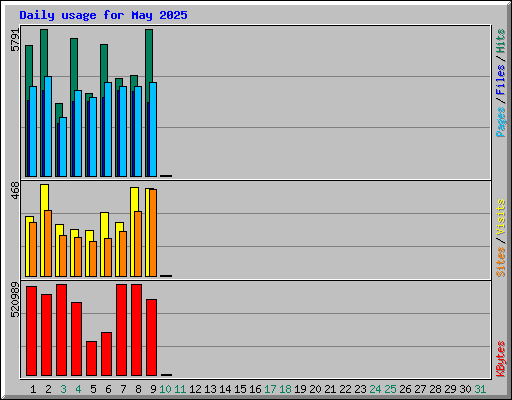Click the orange Sites bar for day 9
512x400 pixels.
tap(153, 233)
